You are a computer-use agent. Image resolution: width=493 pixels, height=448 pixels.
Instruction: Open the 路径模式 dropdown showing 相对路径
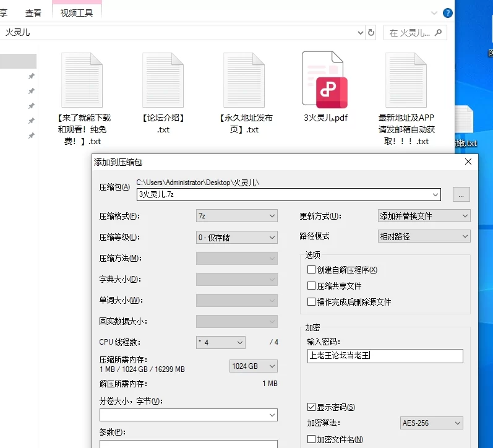424,236
